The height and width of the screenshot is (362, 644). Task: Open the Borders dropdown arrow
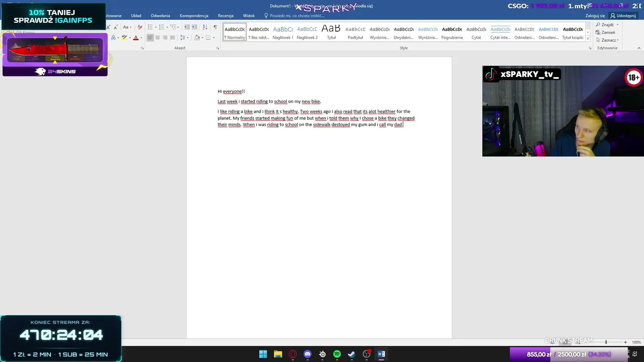click(214, 38)
